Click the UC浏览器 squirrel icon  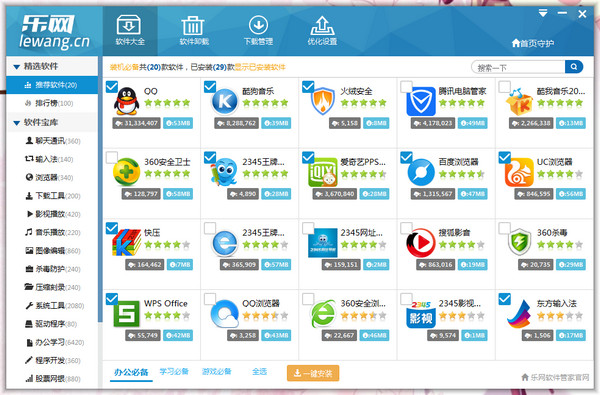(519, 172)
